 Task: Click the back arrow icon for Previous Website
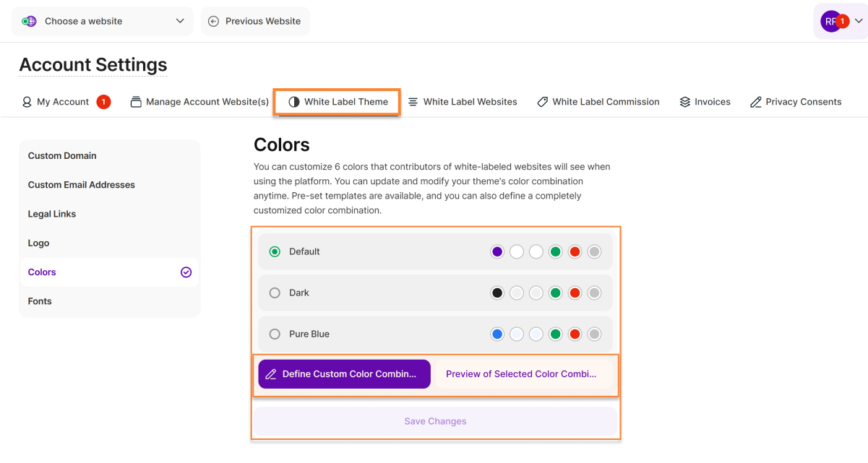(213, 22)
